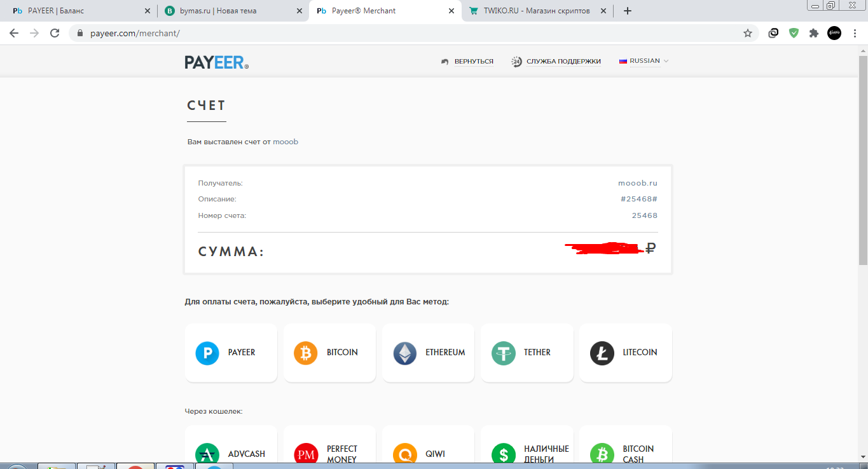This screenshot has height=469, width=868.
Task: Select Tether payment icon
Action: tap(504, 353)
